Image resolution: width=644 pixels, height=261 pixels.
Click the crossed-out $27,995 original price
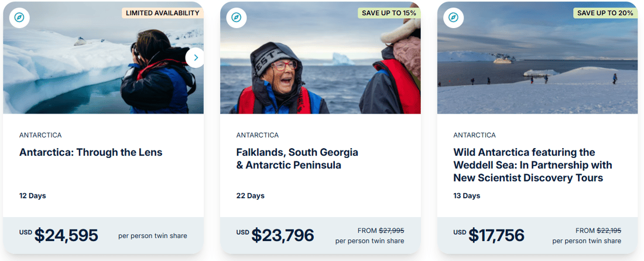(391, 231)
